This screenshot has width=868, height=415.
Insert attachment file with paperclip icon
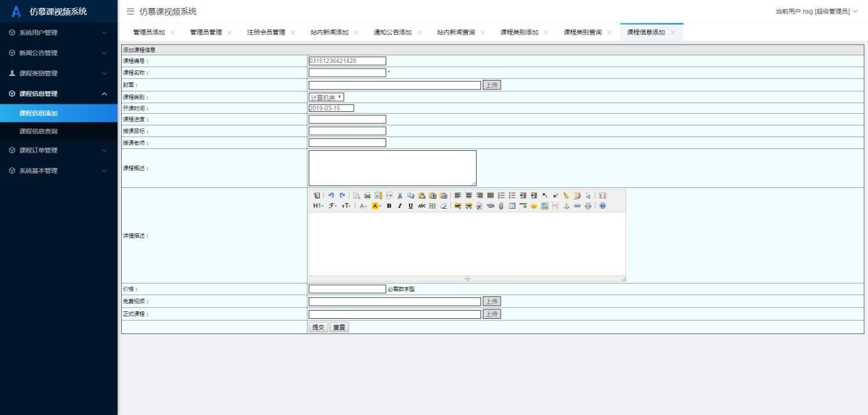(x=501, y=206)
